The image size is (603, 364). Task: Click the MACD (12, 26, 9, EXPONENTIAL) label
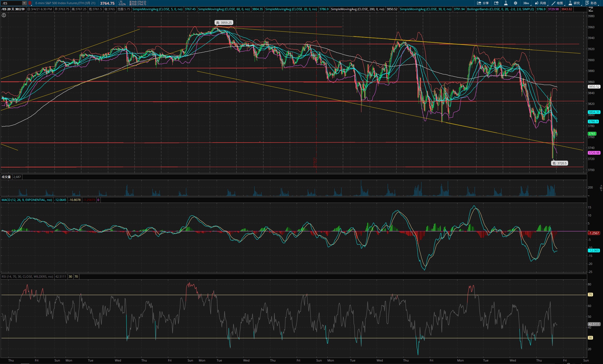tap(27, 200)
